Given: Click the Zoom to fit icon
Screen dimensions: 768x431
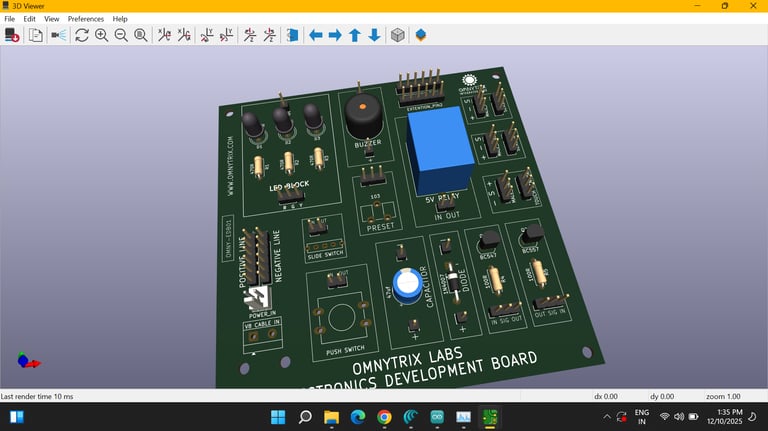Looking at the screenshot, I should [x=141, y=35].
